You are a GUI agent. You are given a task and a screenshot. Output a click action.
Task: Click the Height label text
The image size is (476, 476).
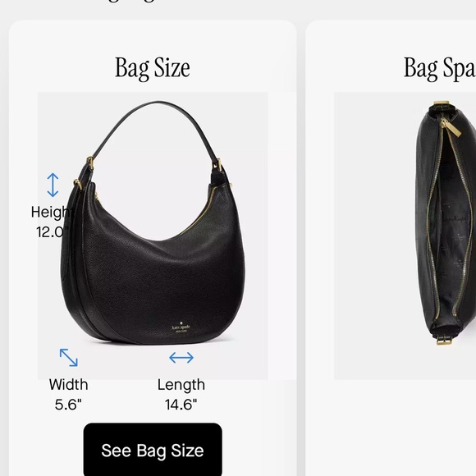click(51, 212)
